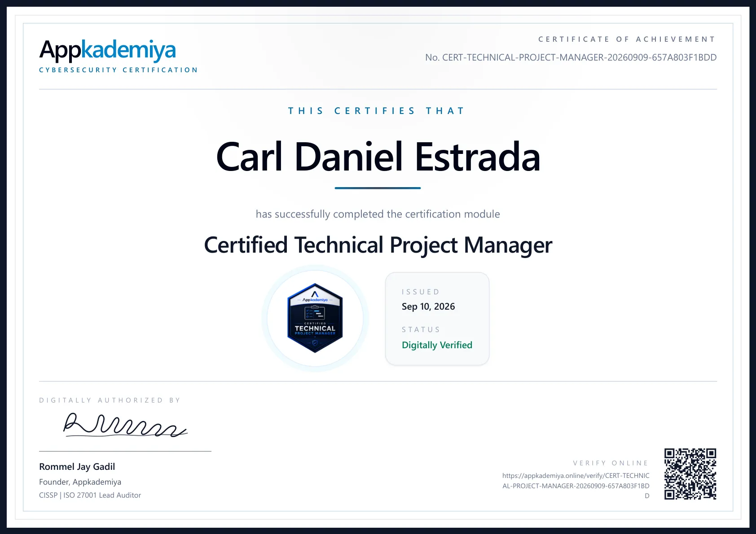
Task: Click the Issued label in the info card
Action: coord(421,292)
